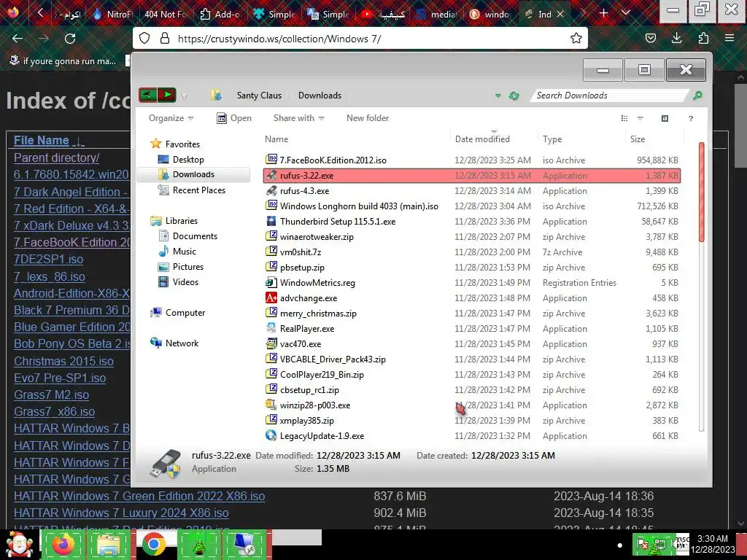This screenshot has width=747, height=560.
Task: Select the vm0shit.7z file name
Action: coord(301,252)
